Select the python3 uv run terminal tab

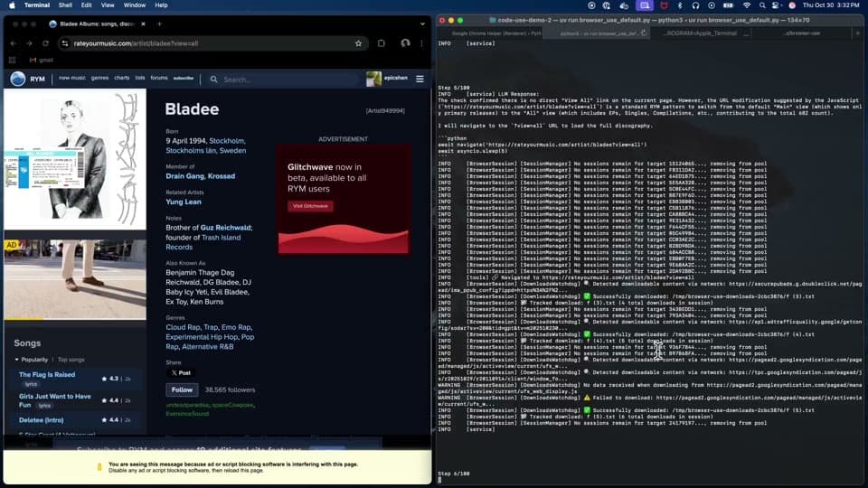click(x=597, y=33)
